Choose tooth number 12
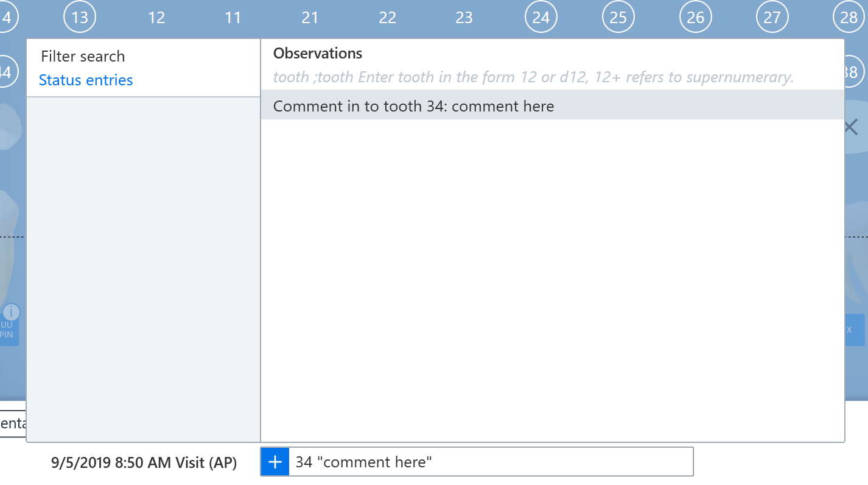Screen dimensions: 868x485 (x=156, y=18)
